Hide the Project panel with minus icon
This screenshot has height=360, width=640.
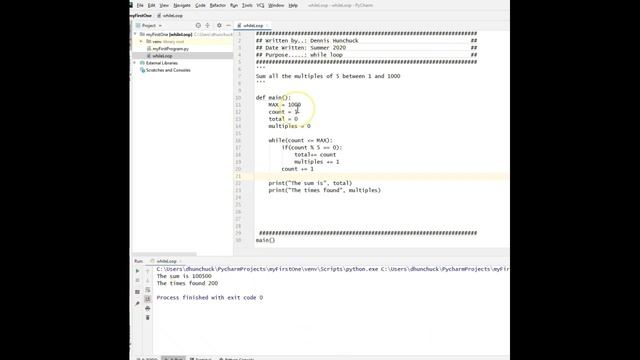tap(229, 25)
